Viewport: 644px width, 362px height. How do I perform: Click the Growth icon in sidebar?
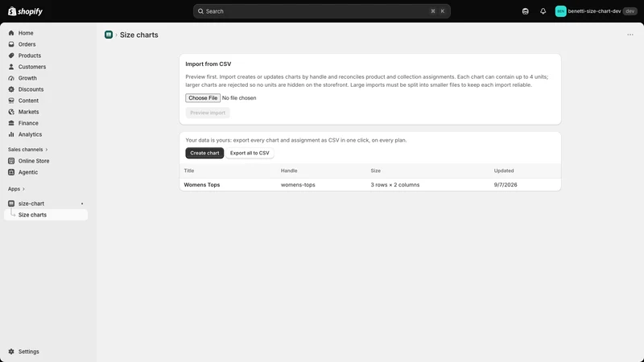pyautogui.click(x=11, y=78)
